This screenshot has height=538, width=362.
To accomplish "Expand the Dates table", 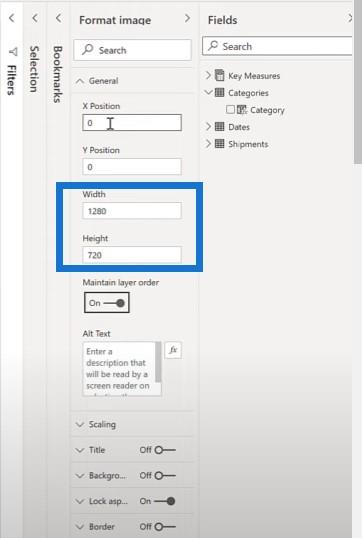I will (x=208, y=126).
